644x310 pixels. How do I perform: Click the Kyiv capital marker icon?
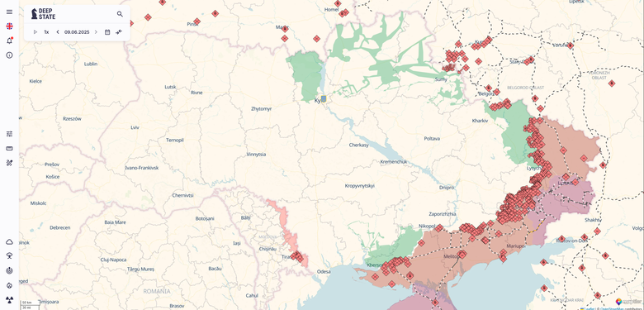324,98
